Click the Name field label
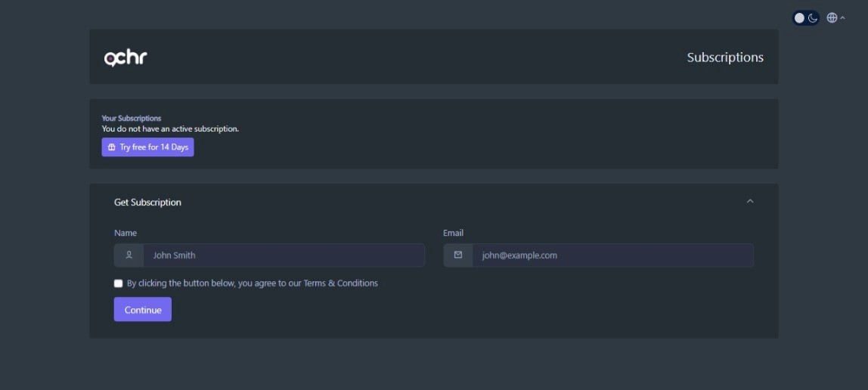The image size is (868, 390). (x=126, y=233)
